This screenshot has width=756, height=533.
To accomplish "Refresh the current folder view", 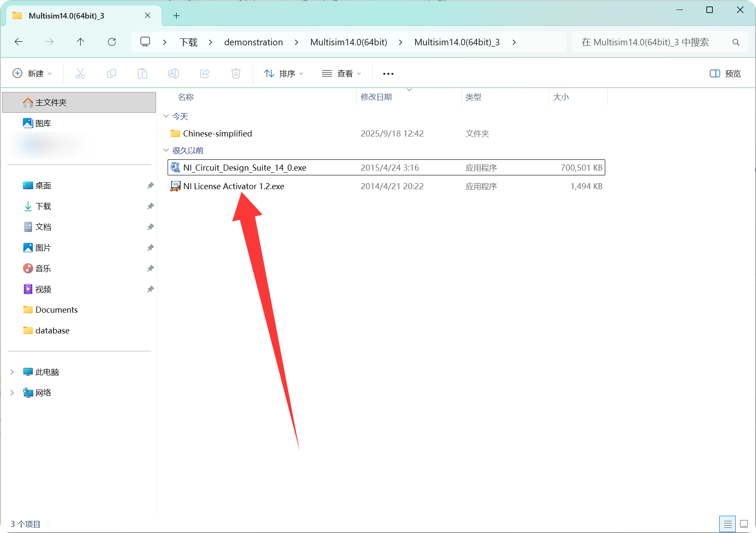I will (x=112, y=42).
